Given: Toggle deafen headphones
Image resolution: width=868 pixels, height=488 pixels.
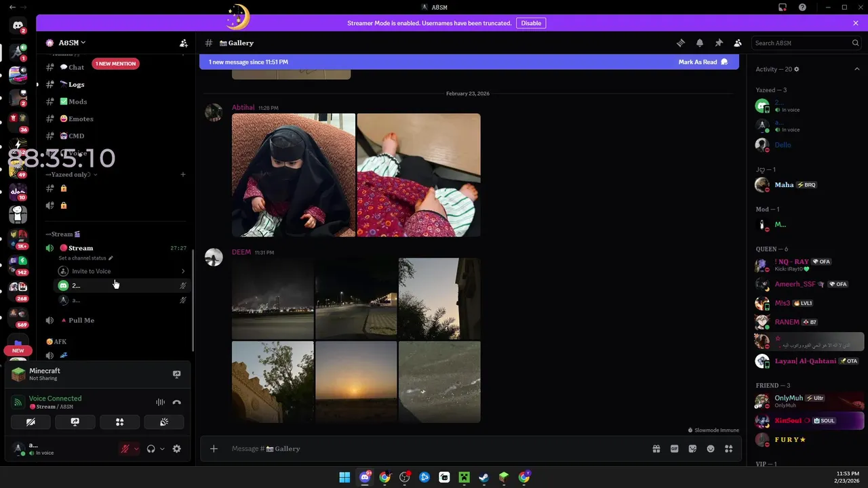Looking at the screenshot, I should point(151,449).
